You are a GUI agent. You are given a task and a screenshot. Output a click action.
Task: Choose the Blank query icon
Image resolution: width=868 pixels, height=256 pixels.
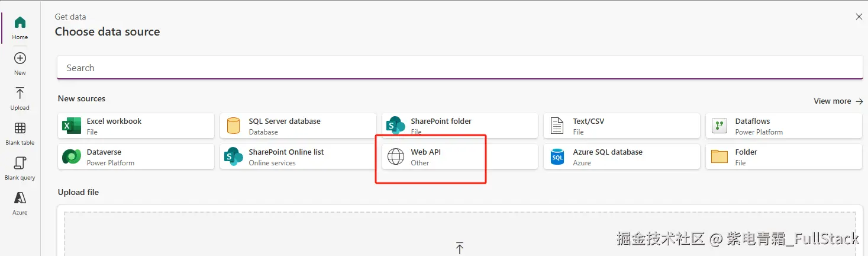coord(20,163)
